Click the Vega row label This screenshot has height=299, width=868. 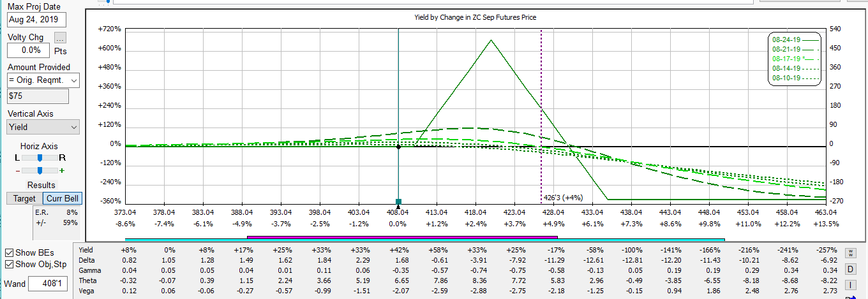pos(86,291)
